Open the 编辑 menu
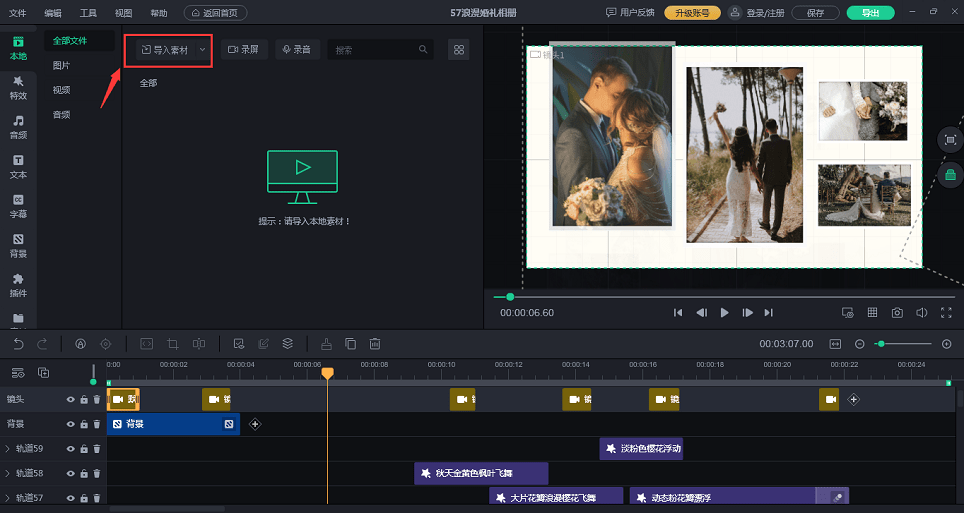This screenshot has width=964, height=513. [x=53, y=13]
